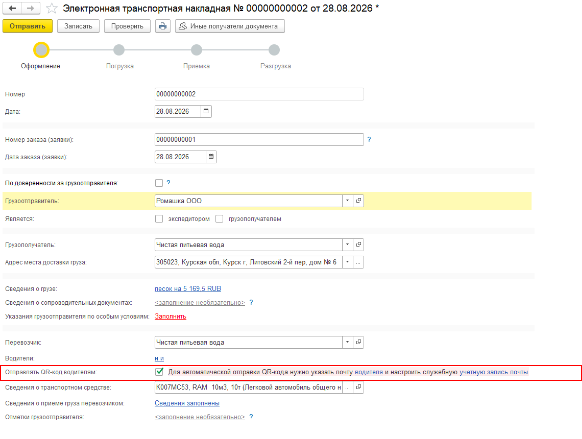Show help for Номер заказа field
This screenshot has width=582, height=439.
pyautogui.click(x=369, y=140)
